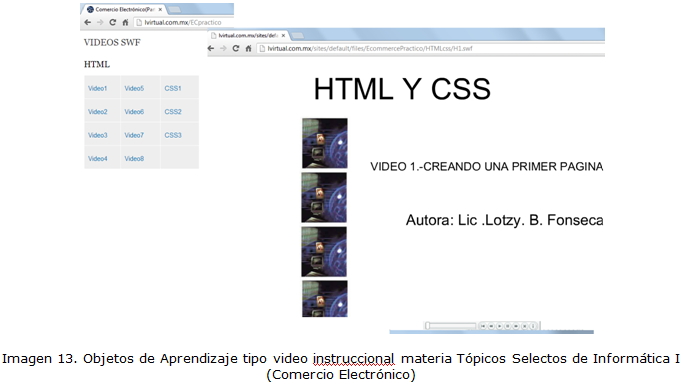Screen dimensions: 684x386
Task: Open the Video7 link
Action: pyautogui.click(x=134, y=135)
